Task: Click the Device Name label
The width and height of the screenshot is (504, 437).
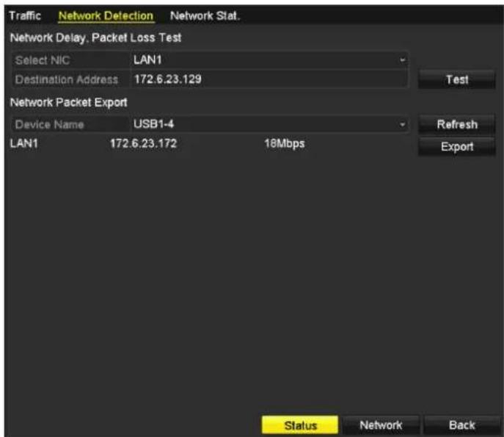Action: 49,125
